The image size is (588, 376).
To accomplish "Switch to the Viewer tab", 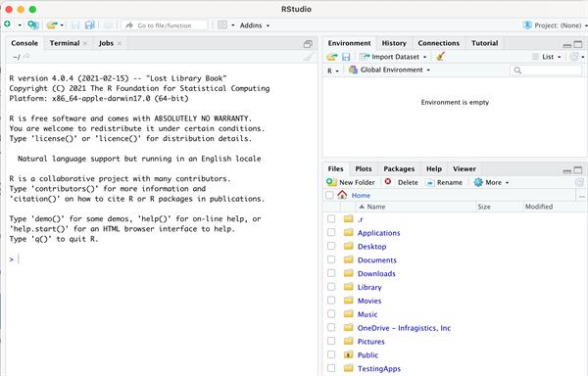I will tap(465, 168).
